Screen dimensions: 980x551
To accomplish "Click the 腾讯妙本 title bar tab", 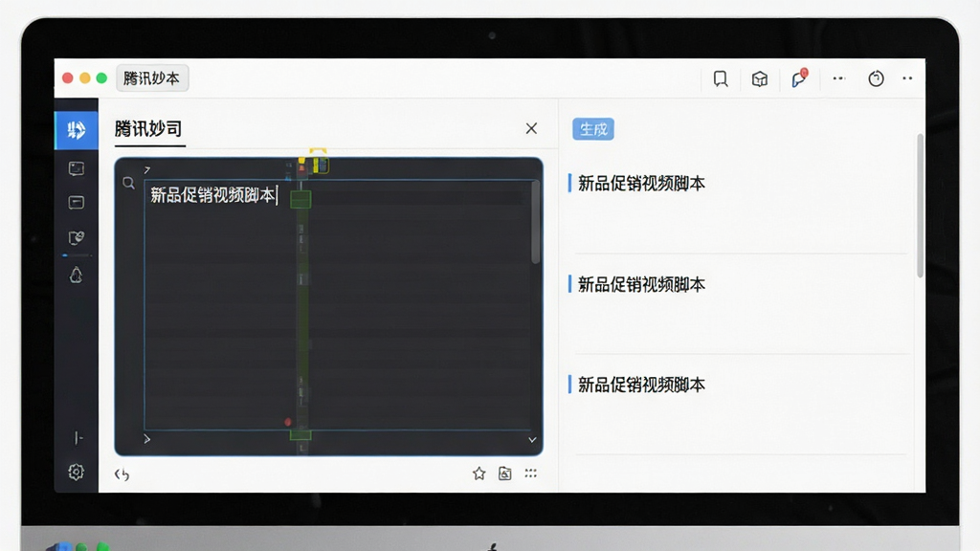I will click(x=152, y=78).
